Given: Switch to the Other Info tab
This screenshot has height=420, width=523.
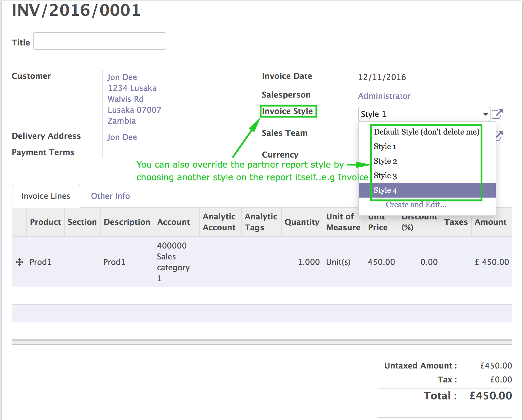Looking at the screenshot, I should click(x=110, y=196).
